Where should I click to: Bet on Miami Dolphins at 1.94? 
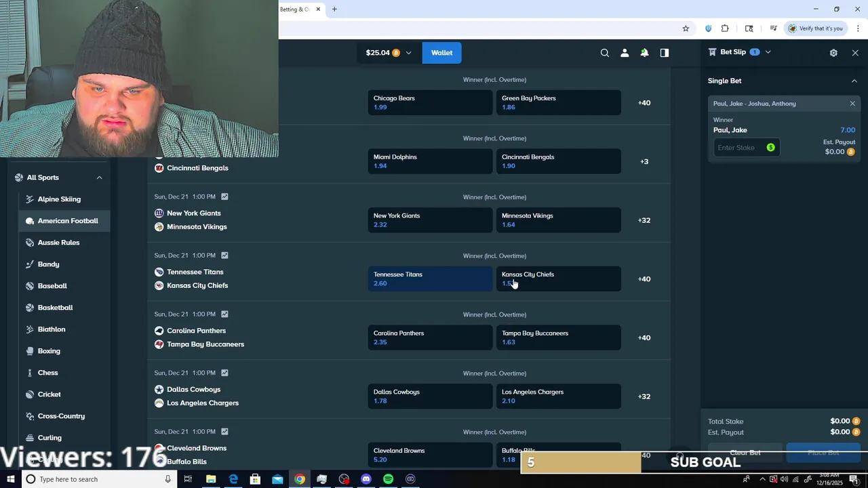430,161
